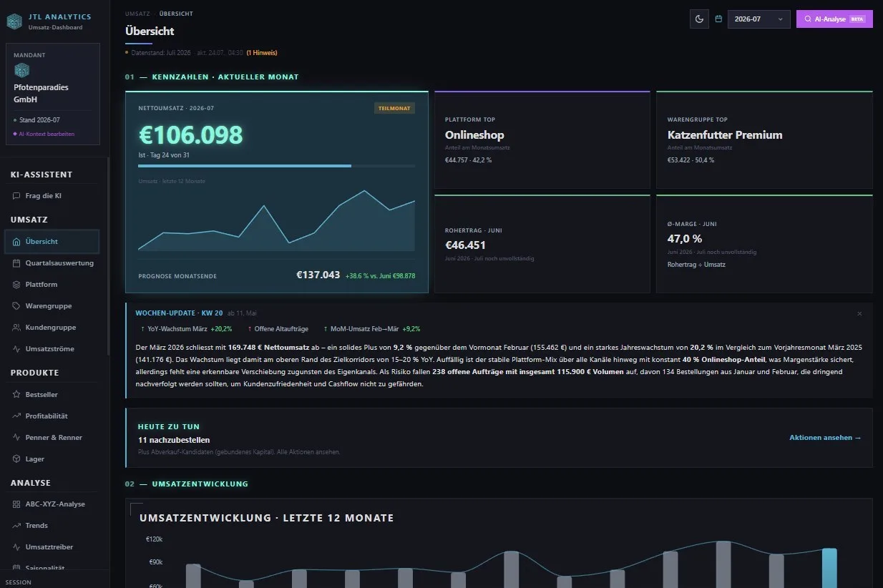The image size is (883, 588).
Task: Open the 2026-07 month dropdown
Action: 759,19
